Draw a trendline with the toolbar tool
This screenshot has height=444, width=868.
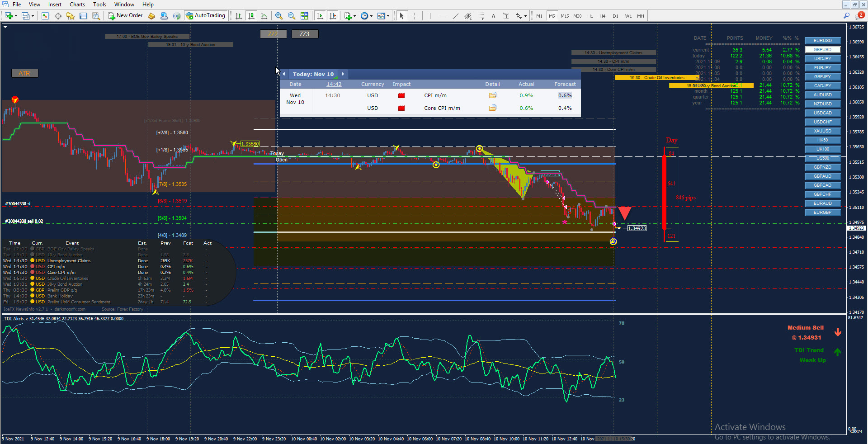point(455,16)
